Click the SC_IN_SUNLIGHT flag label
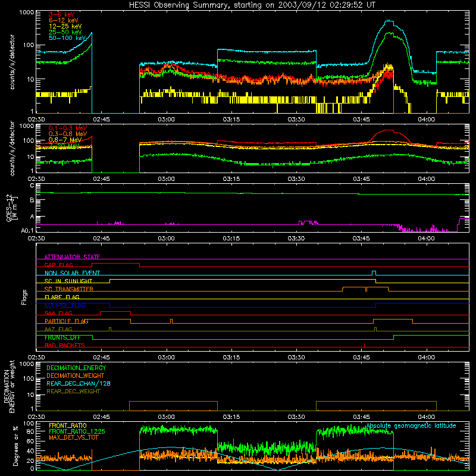 [68, 281]
